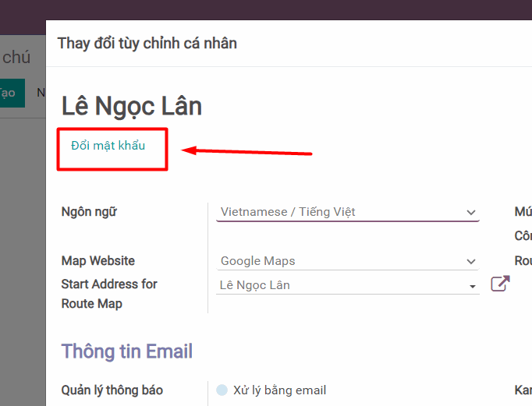Open the external link icon beside Start Address
This screenshot has height=406, width=532.
(x=500, y=284)
